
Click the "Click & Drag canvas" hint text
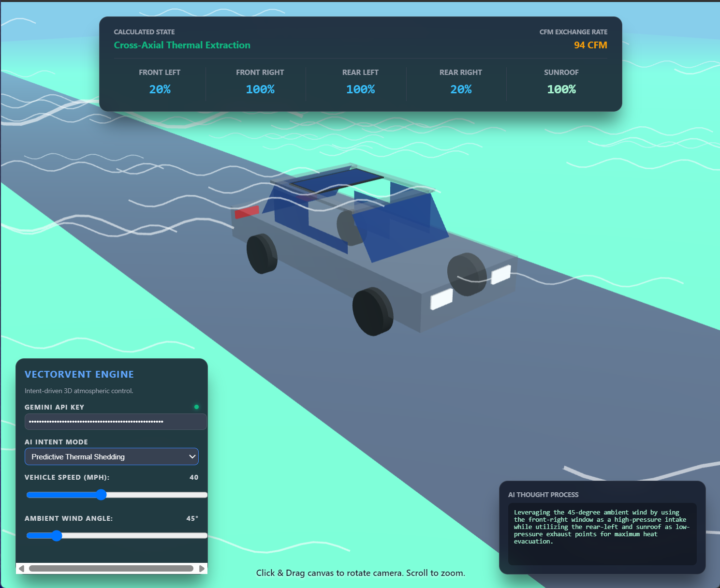(x=361, y=573)
